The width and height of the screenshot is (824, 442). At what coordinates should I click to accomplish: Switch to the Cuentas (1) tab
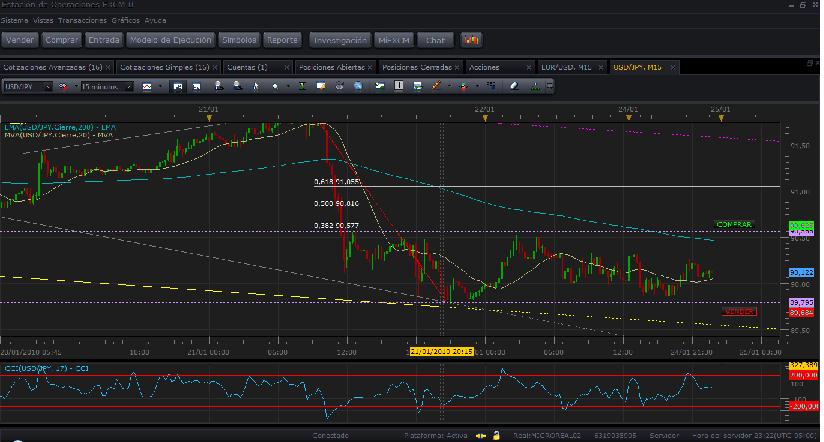(247, 67)
